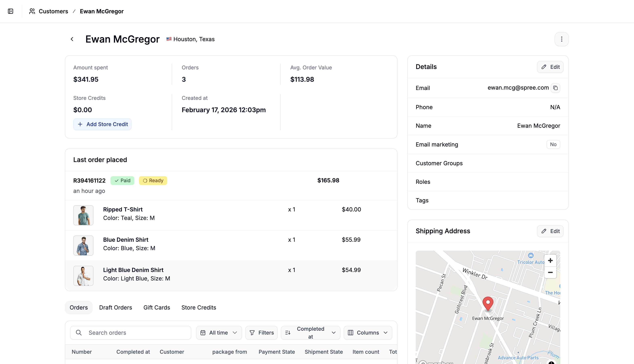Screen dimensions: 634x364
Task: Click the back arrow beside the customer name
Action: pyautogui.click(x=72, y=39)
